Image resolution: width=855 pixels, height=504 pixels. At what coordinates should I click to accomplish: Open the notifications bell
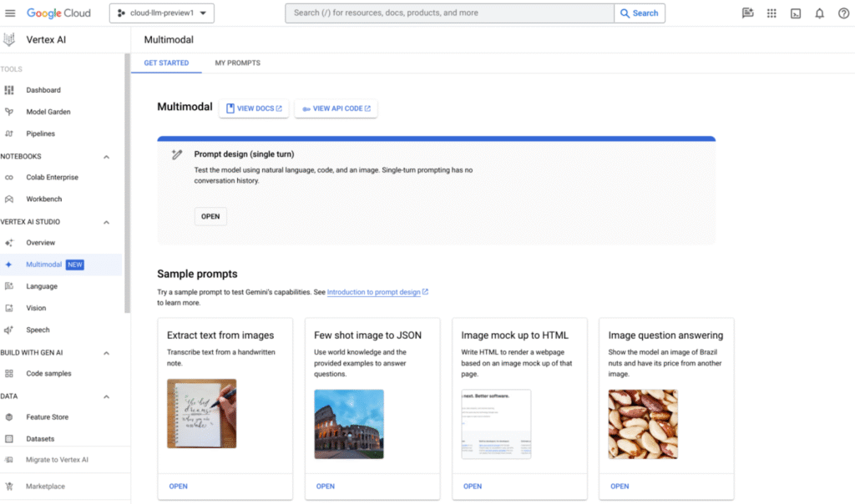[819, 13]
